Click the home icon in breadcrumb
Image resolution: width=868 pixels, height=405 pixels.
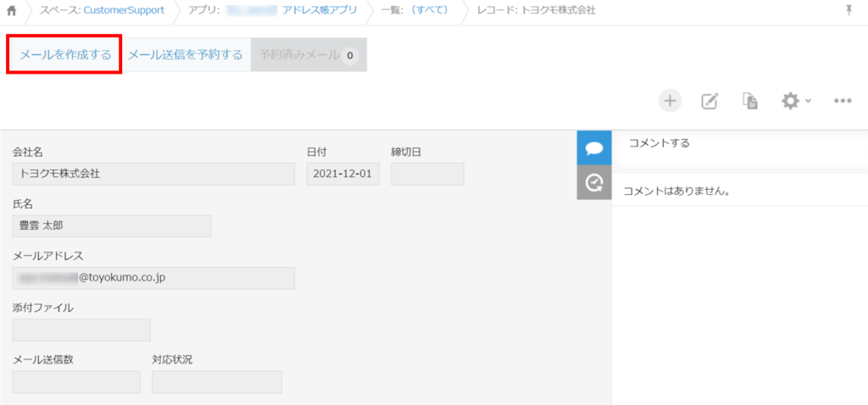coord(12,11)
